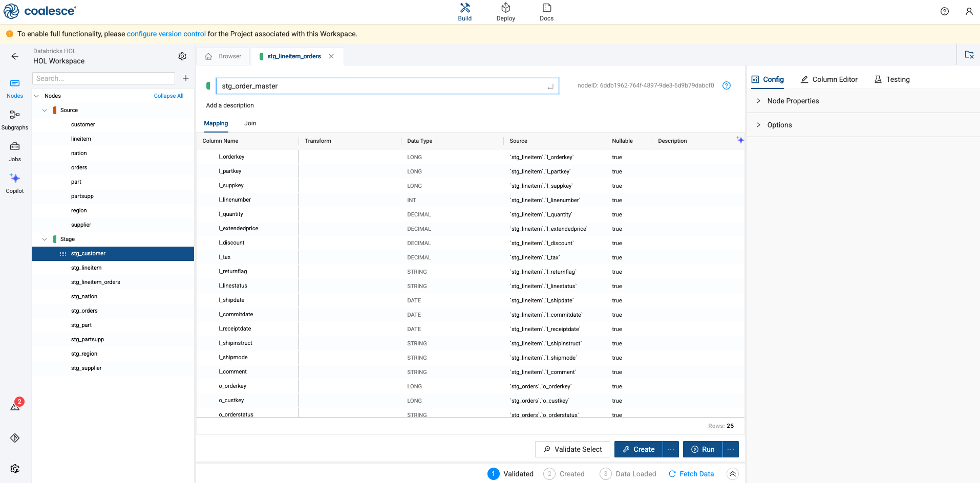Viewport: 980px width, 483px height.
Task: Open the folder panel icon at top right
Action: pyautogui.click(x=969, y=55)
